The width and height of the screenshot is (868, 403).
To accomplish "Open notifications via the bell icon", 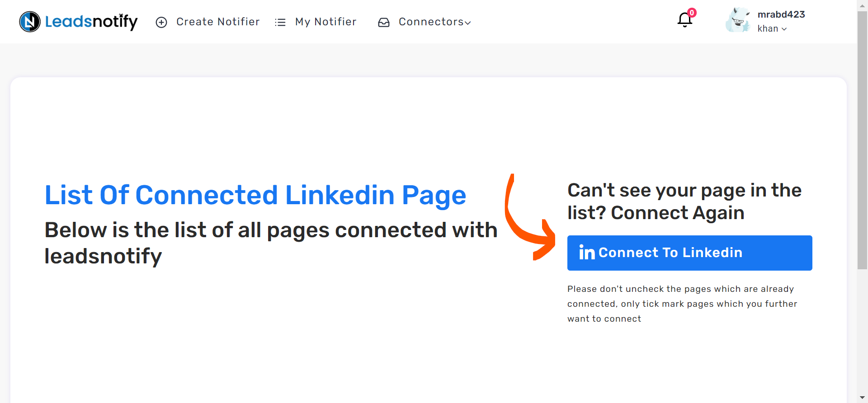I will [x=684, y=20].
